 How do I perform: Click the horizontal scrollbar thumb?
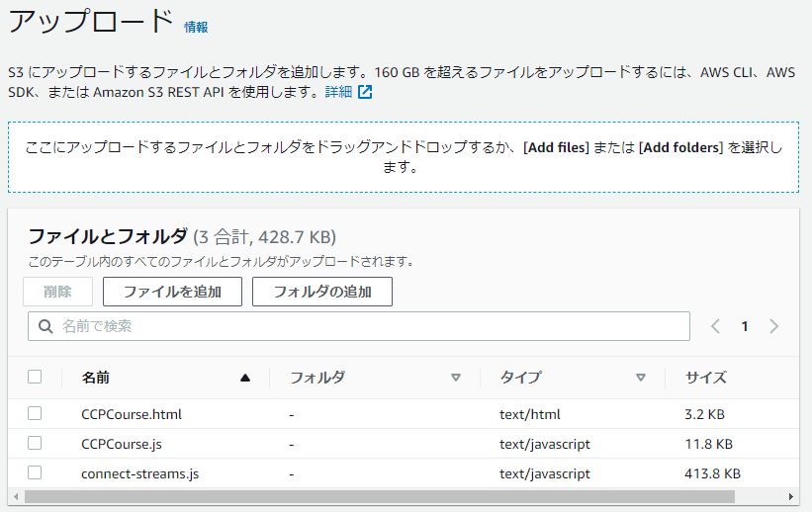coord(380,497)
